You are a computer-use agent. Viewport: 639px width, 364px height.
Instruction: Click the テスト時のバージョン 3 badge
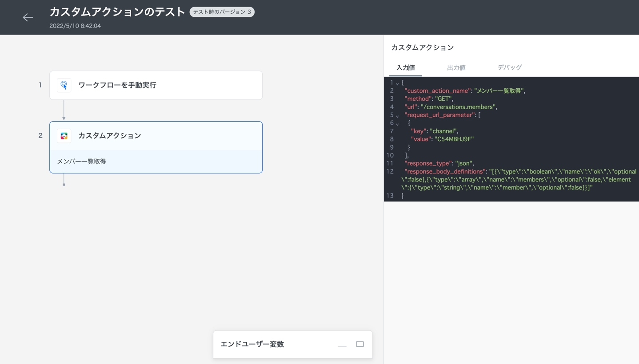tap(222, 12)
